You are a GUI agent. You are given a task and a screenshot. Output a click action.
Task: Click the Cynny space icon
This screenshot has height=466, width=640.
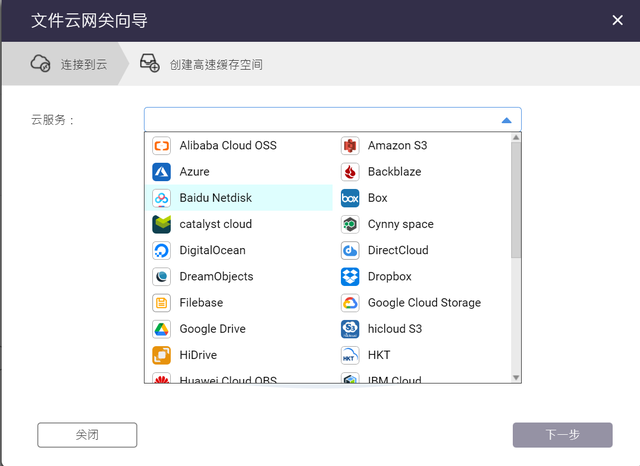click(350, 224)
